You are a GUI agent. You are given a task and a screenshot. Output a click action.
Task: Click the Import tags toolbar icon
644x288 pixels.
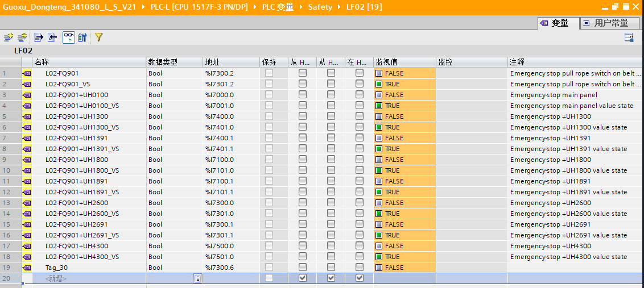(x=52, y=37)
